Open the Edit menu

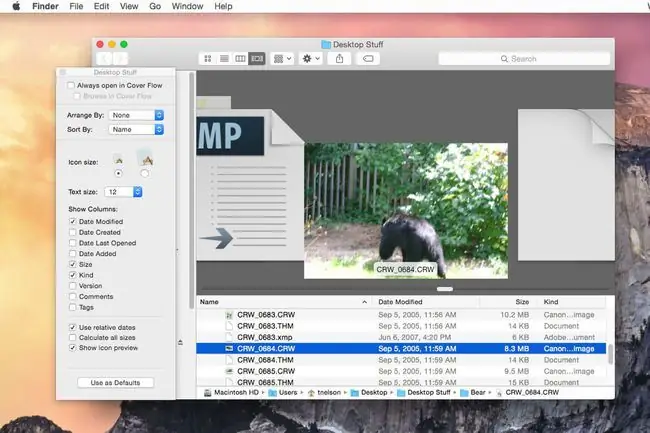pyautogui.click(x=101, y=6)
